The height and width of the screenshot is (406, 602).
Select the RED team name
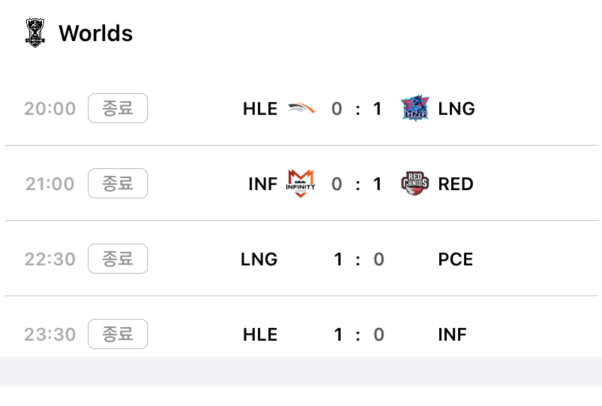pyautogui.click(x=456, y=184)
